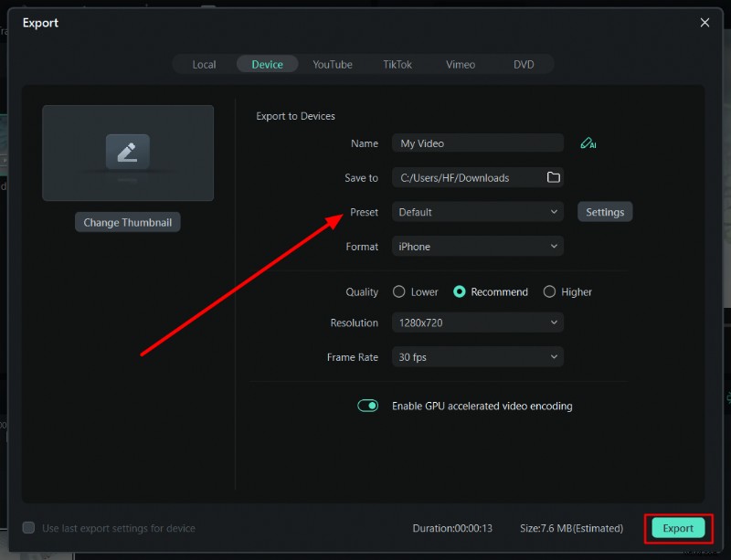Expand the Resolution dropdown
The image size is (731, 560).
tap(477, 322)
